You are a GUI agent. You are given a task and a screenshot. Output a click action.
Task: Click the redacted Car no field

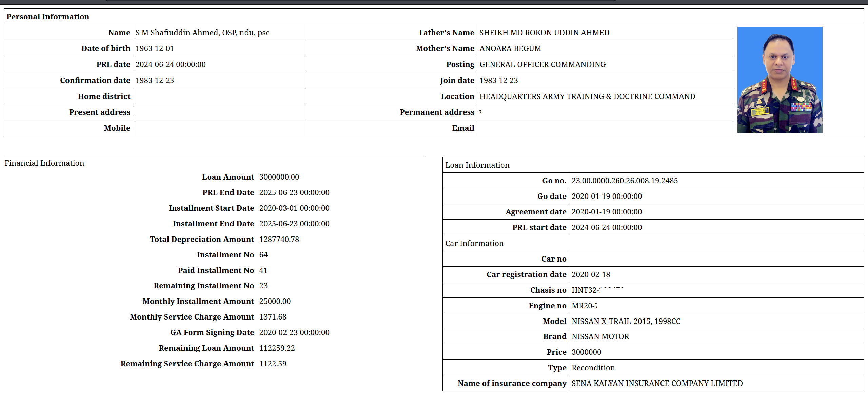pyautogui.click(x=625, y=259)
